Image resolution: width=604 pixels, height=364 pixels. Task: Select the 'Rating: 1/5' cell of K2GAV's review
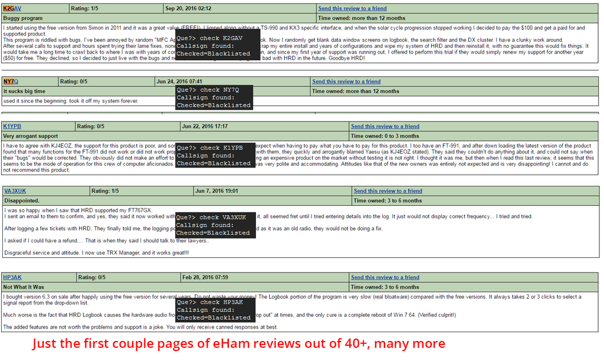click(x=116, y=8)
